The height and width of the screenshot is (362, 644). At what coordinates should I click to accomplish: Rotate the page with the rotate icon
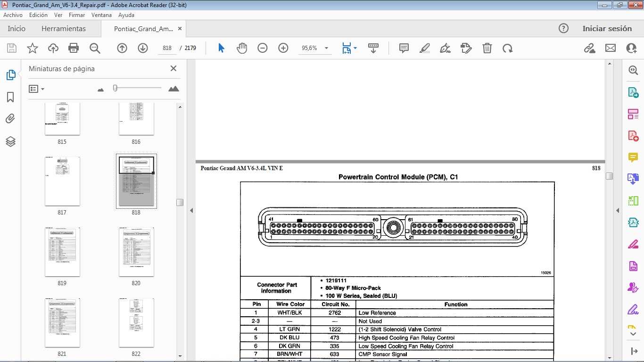[508, 48]
